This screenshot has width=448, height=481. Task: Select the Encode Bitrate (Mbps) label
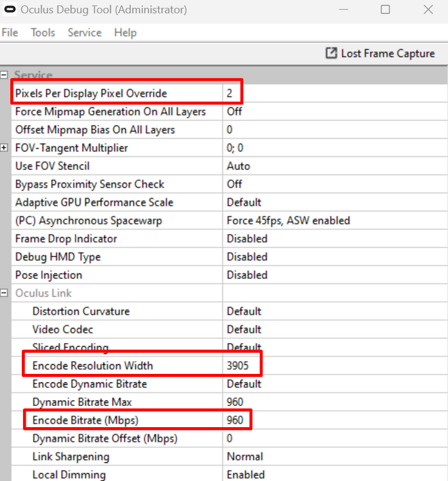pyautogui.click(x=85, y=420)
